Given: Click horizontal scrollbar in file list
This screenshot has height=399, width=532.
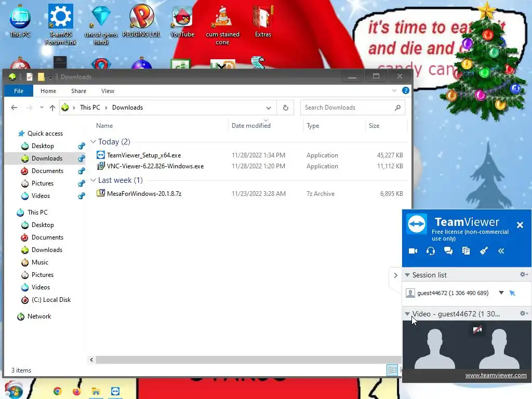Looking at the screenshot, I should 248,360.
